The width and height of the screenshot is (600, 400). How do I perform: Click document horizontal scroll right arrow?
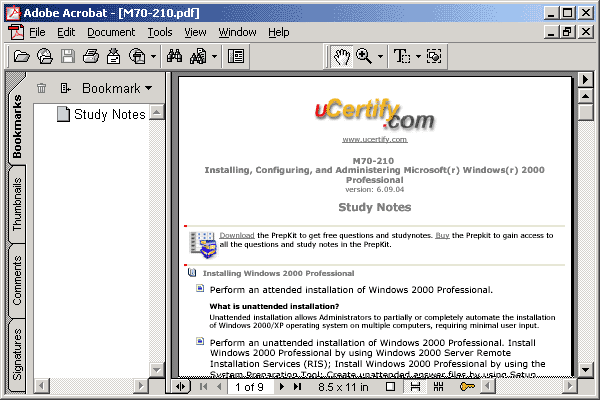tap(569, 385)
